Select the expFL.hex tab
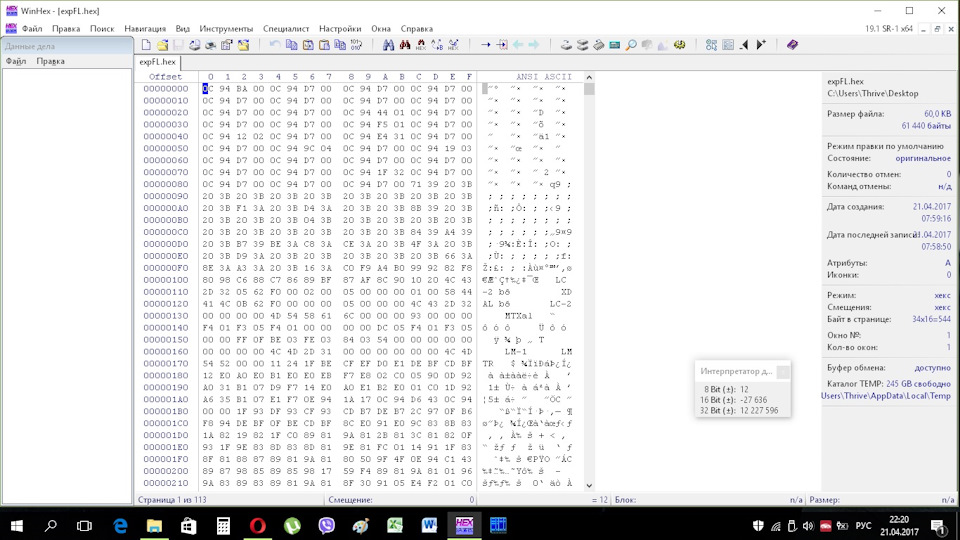Screen dimensions: 960x540 pyautogui.click(x=157, y=62)
